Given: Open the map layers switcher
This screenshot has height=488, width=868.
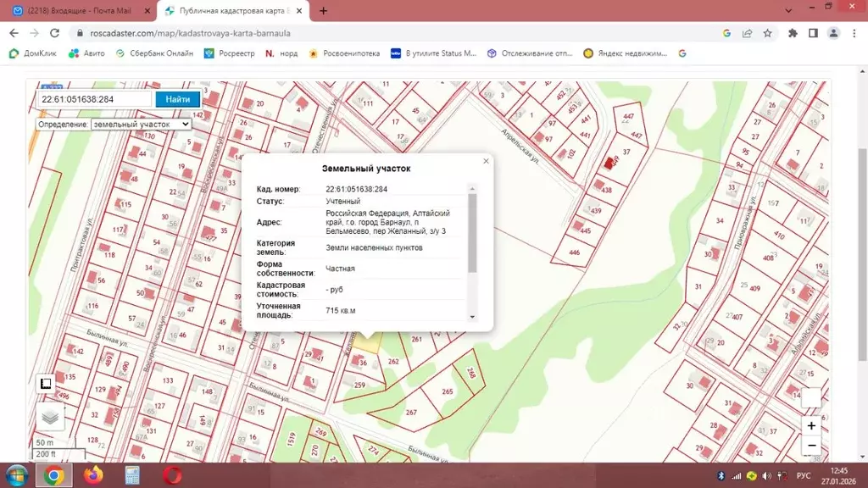Looking at the screenshot, I should pos(50,417).
